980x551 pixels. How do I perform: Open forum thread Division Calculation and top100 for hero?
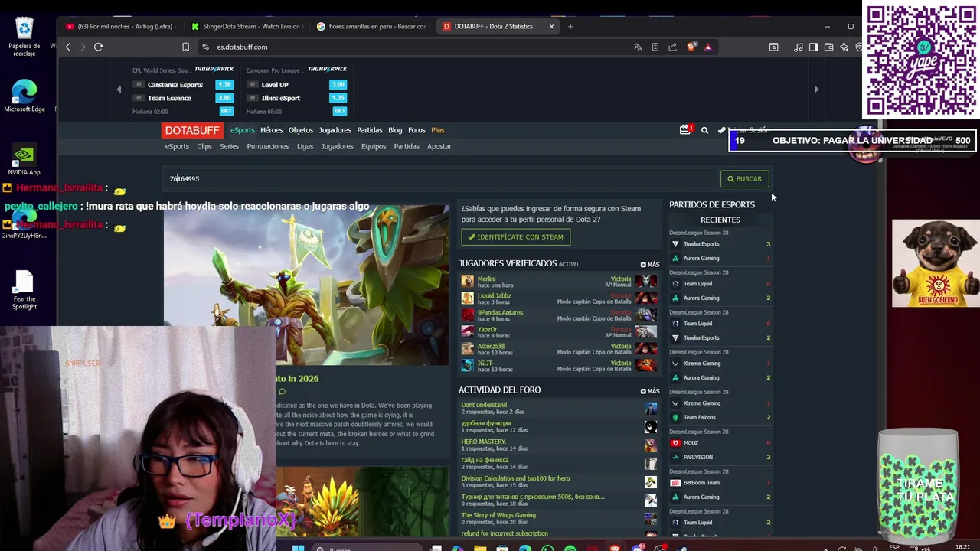(x=515, y=478)
